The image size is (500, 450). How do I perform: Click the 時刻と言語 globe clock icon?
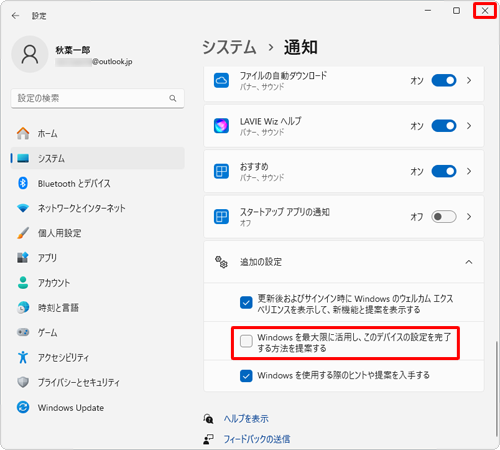click(x=23, y=308)
